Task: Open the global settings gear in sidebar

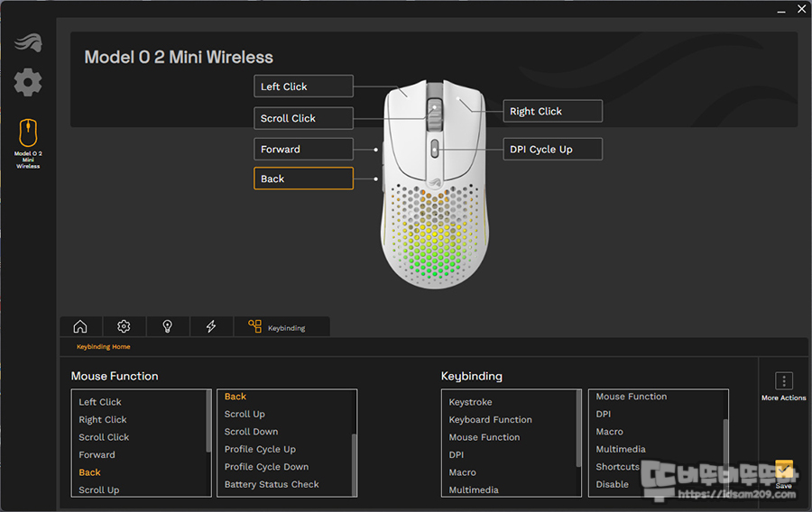Action: tap(28, 82)
